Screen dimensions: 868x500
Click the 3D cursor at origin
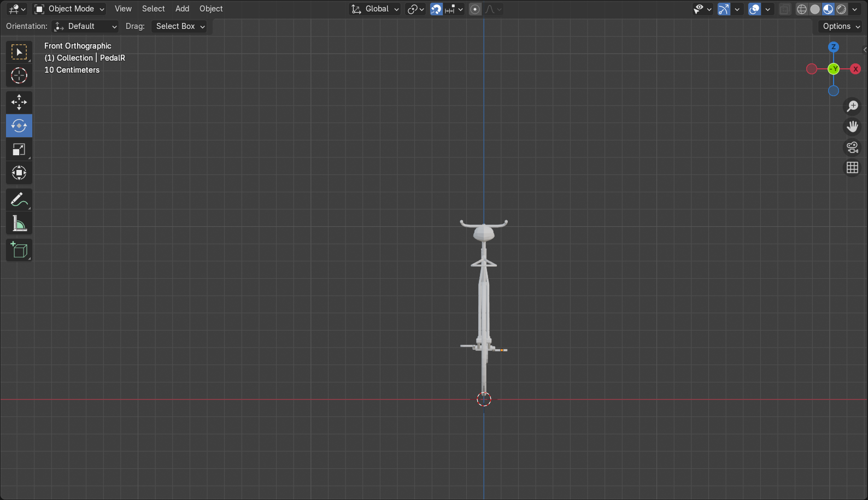tap(484, 399)
